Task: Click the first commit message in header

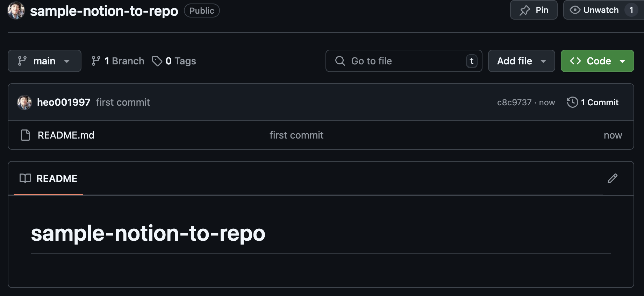Action: (123, 102)
